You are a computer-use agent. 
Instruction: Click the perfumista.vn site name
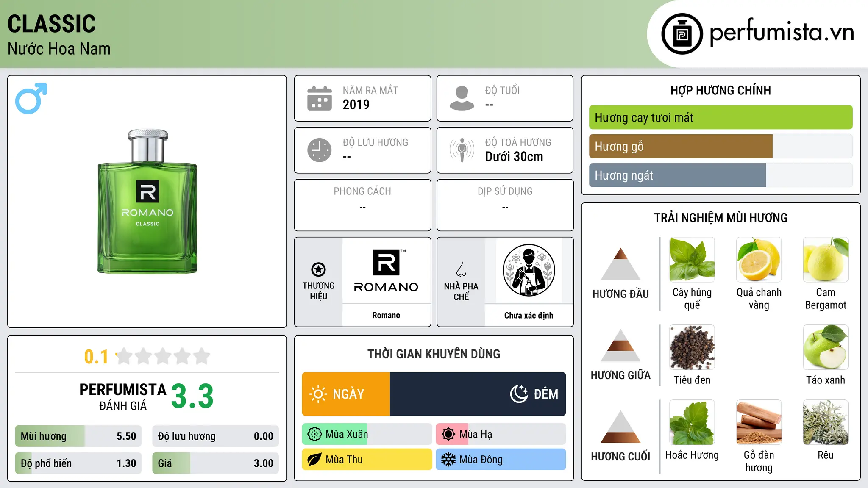click(x=782, y=32)
